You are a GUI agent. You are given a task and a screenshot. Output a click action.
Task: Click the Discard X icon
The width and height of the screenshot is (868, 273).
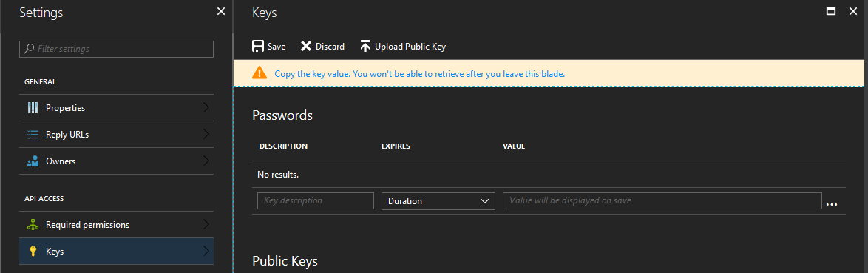[x=305, y=46]
